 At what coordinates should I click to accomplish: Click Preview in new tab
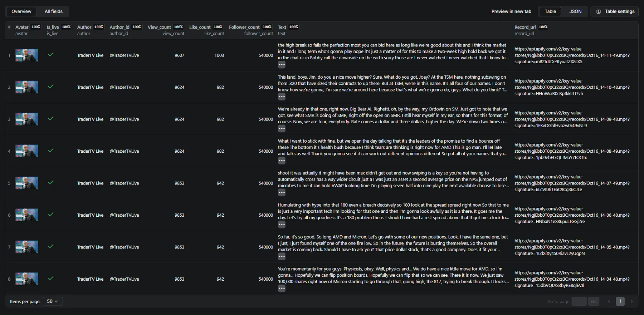(511, 11)
